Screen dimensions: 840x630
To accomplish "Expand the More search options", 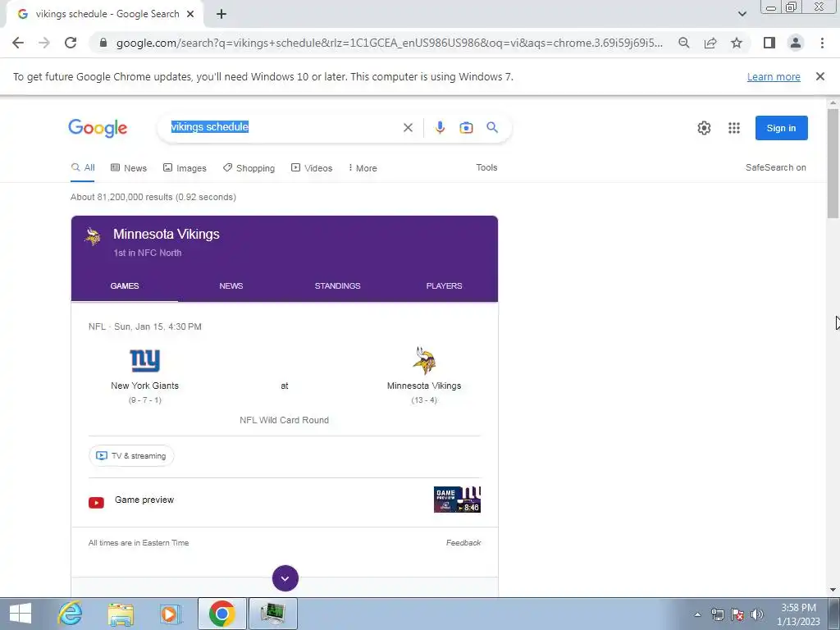I will [x=363, y=168].
